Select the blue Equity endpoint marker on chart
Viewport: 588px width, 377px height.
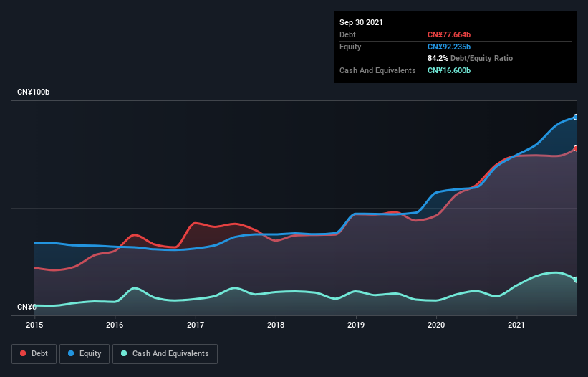pos(576,118)
